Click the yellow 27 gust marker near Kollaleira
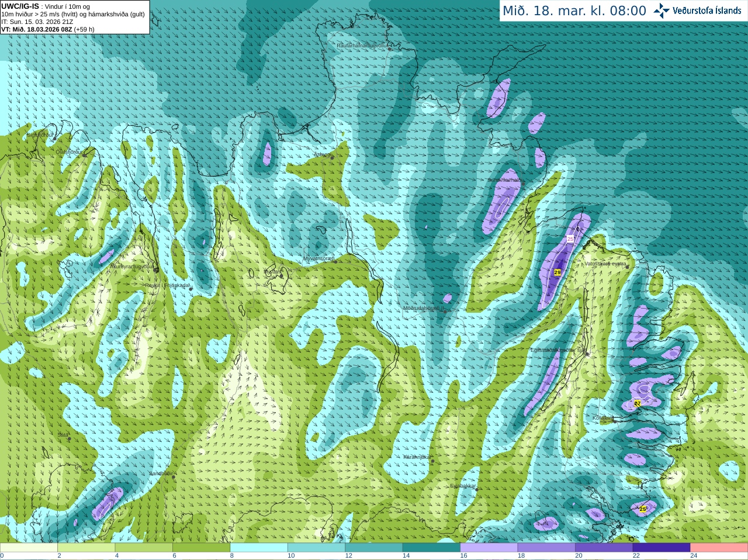Viewport: 748px width, 560px height. [x=638, y=403]
